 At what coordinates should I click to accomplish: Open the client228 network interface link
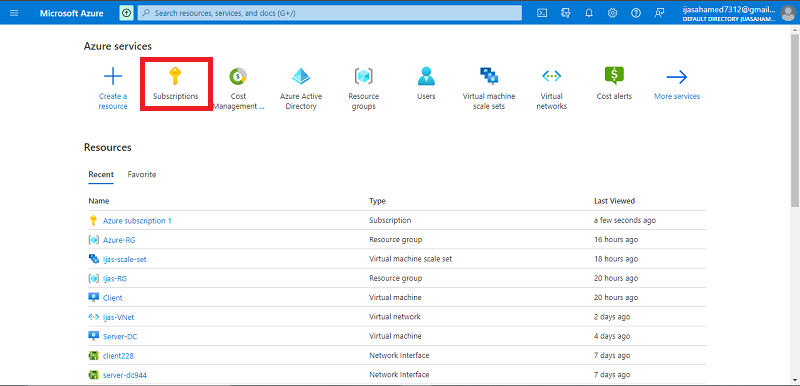click(x=118, y=355)
